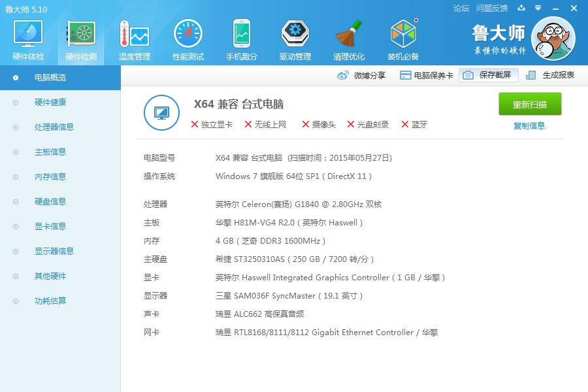Screen dimensions: 588x392
Task: Switch to 硬盘信息 in the sidebar
Action: [51, 201]
